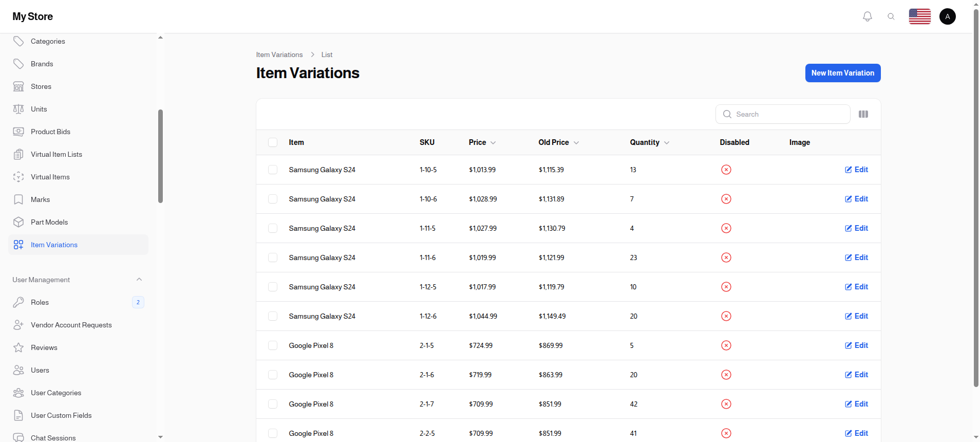Check the row for SKU 1-10-6

tap(273, 199)
